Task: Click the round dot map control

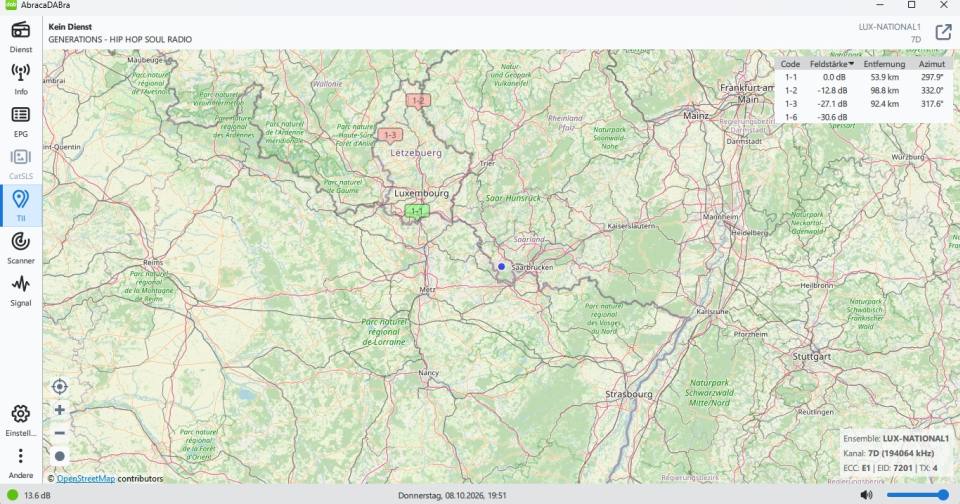Action: click(x=59, y=456)
